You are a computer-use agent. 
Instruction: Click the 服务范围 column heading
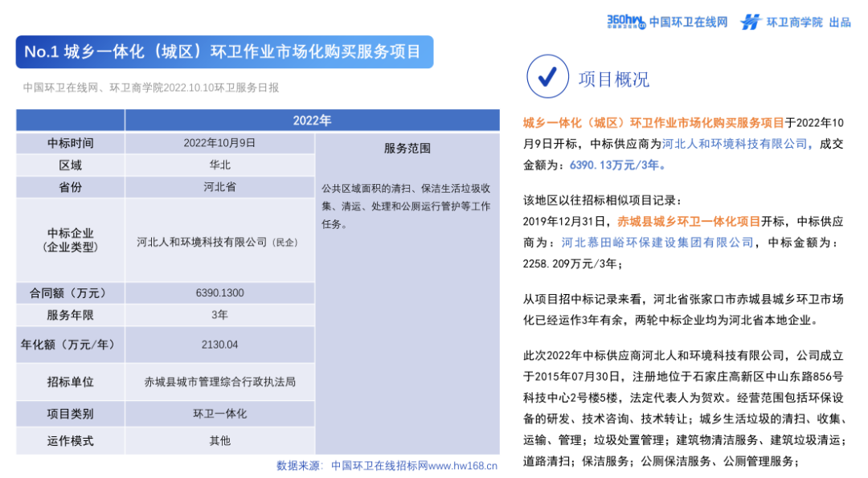[407, 149]
